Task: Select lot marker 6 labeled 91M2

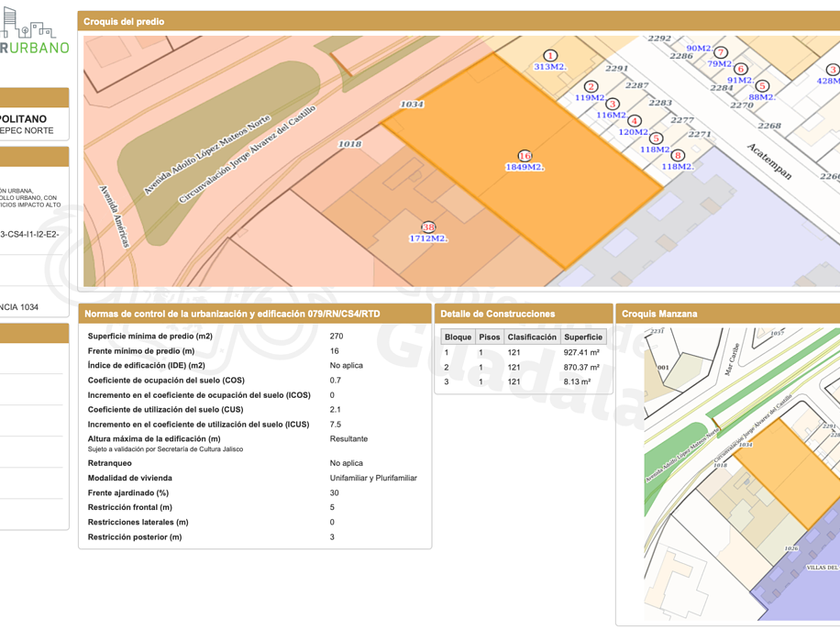Action: 741,69
